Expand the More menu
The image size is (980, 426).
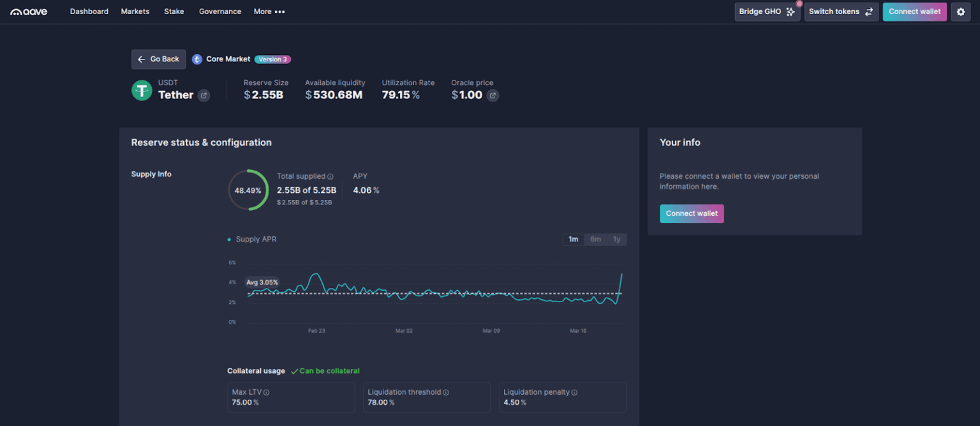point(269,11)
